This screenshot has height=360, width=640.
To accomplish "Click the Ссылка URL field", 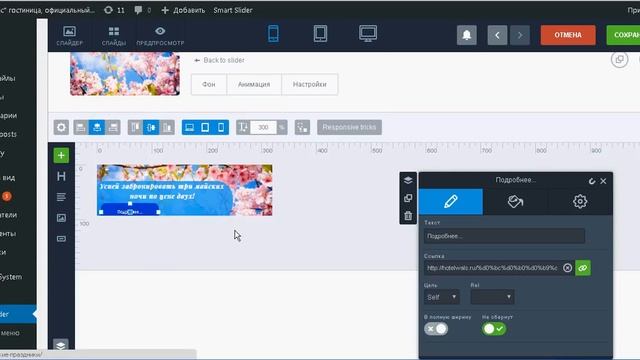I will point(492,268).
